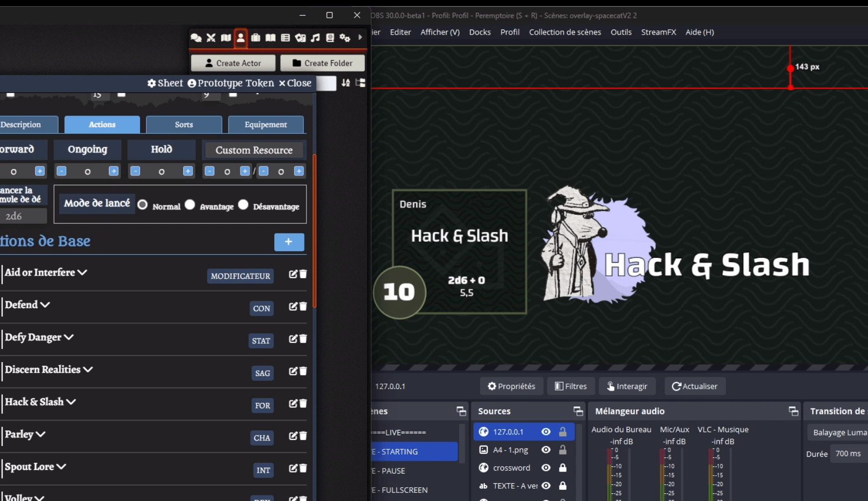Open the Card Stacks sidebar icon
Screen dimensions: 868x501
coord(300,38)
